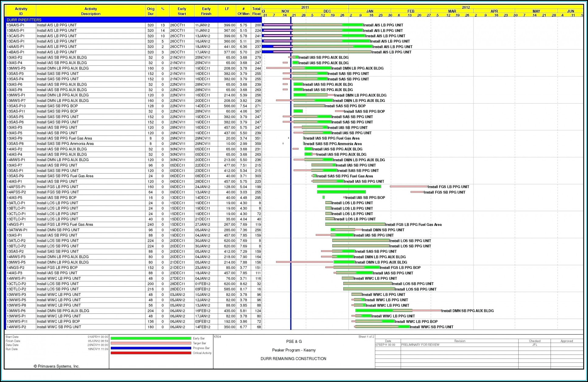The image size is (588, 382).
Task: Select the DURR PIPEFITTERS group band
Action: pos(24,20)
